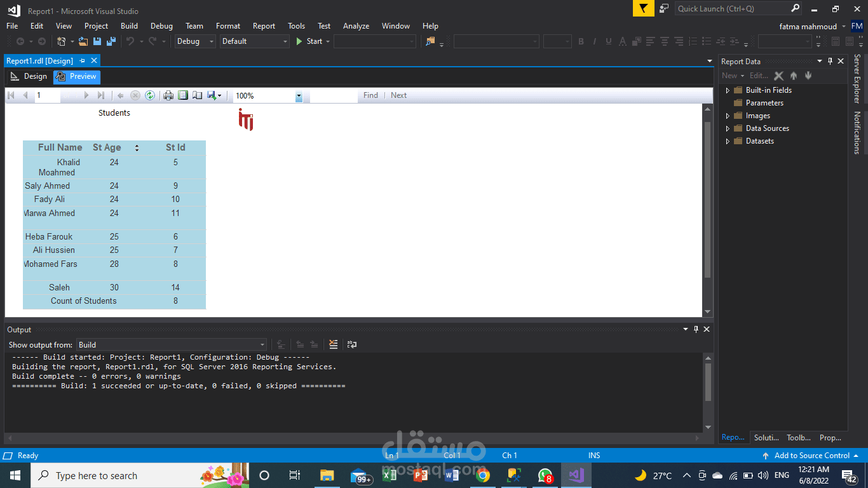Click Move Down arrow in Report Data
This screenshot has height=488, width=868.
[x=808, y=76]
